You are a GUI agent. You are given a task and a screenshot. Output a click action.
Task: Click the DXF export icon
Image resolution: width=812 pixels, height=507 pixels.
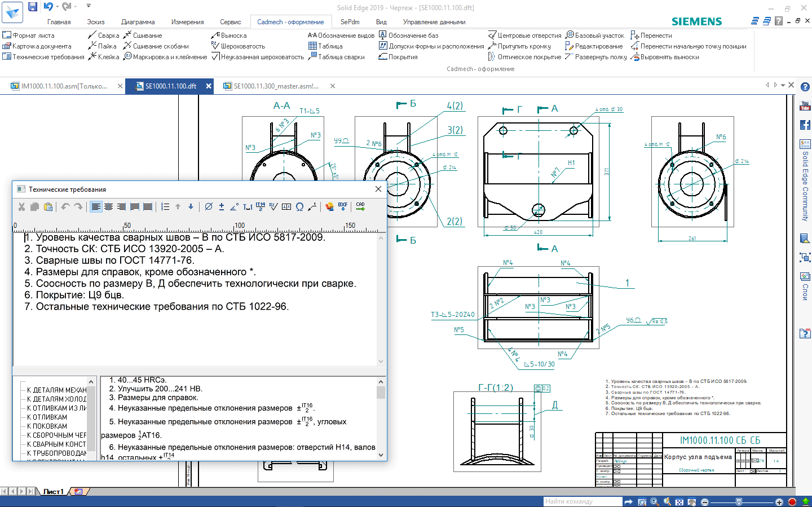[x=343, y=207]
